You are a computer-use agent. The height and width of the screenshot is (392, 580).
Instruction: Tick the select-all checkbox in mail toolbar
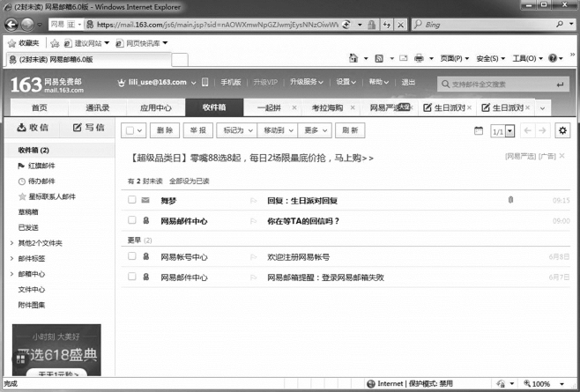(x=130, y=130)
